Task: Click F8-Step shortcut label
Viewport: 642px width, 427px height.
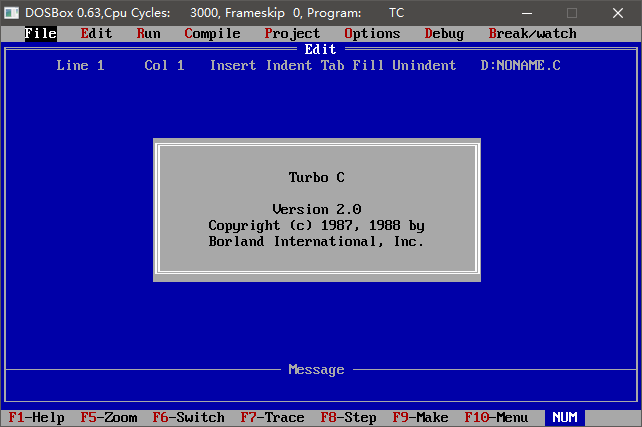Action: (348, 417)
